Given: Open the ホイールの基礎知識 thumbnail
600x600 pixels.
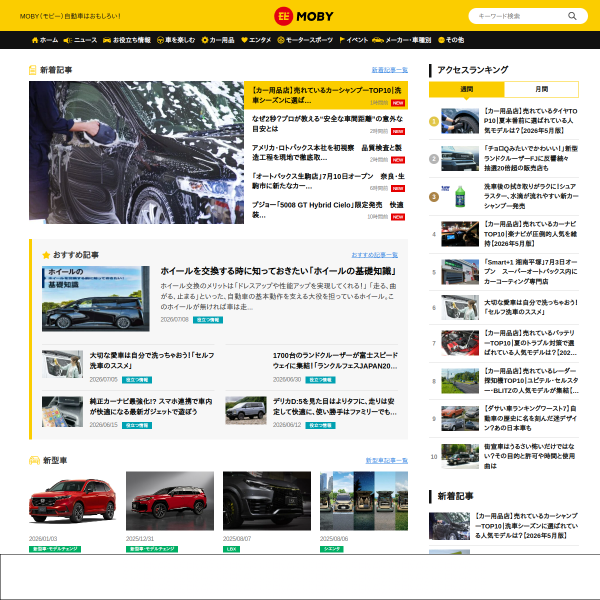Looking at the screenshot, I should pyautogui.click(x=96, y=299).
